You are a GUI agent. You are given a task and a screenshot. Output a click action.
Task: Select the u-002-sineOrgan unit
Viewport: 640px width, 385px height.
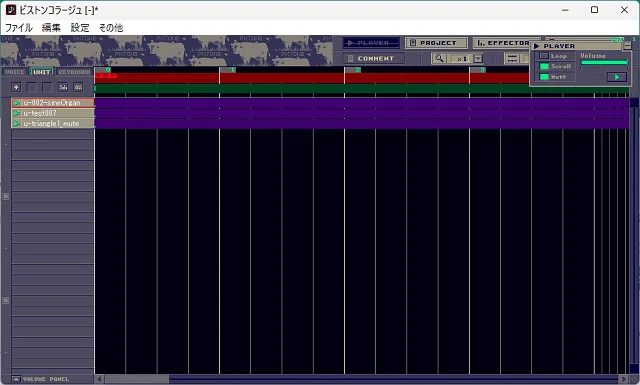[x=53, y=103]
